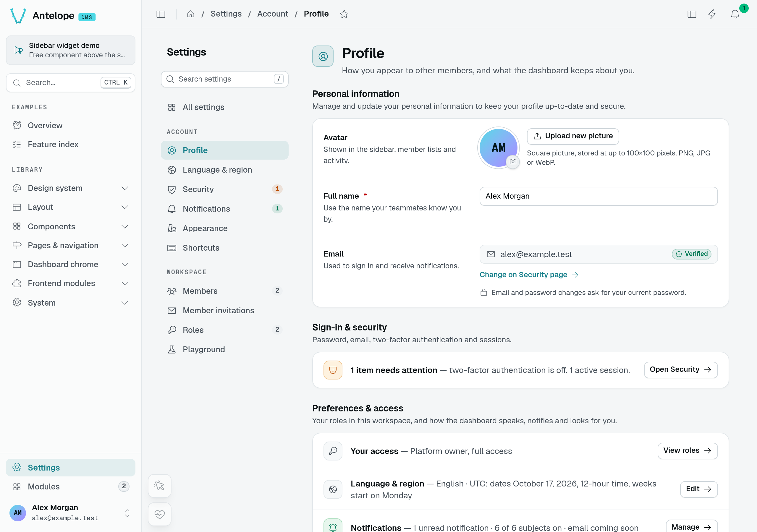The image size is (757, 532).
Task: Click the AM avatar picture
Action: click(498, 148)
